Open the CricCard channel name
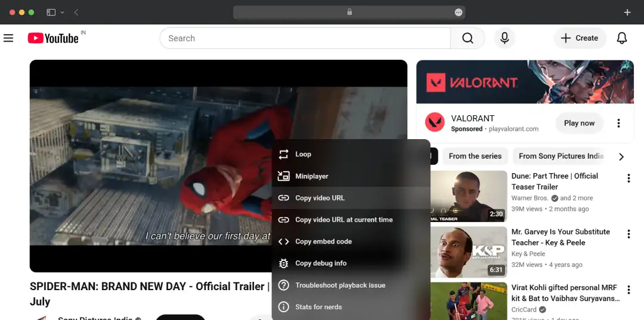The image size is (644, 320). click(x=524, y=310)
